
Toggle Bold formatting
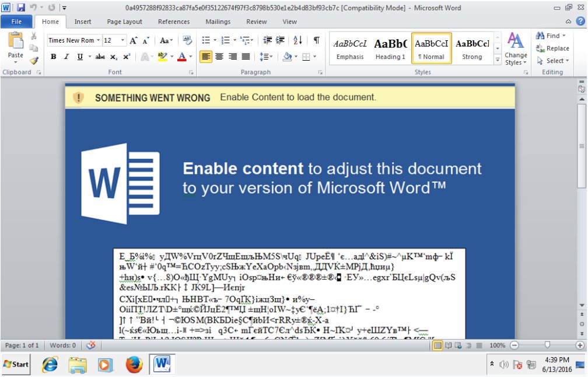53,57
